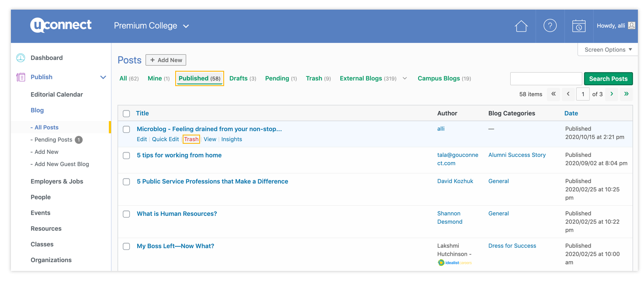
Task: Toggle the select-all checkbox beside Title
Action: pos(126,114)
